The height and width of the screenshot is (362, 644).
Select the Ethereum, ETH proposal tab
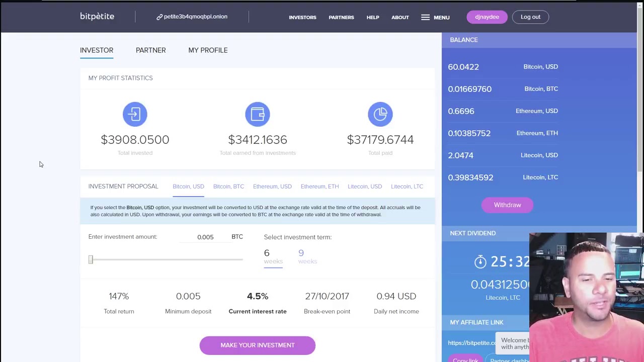click(319, 187)
